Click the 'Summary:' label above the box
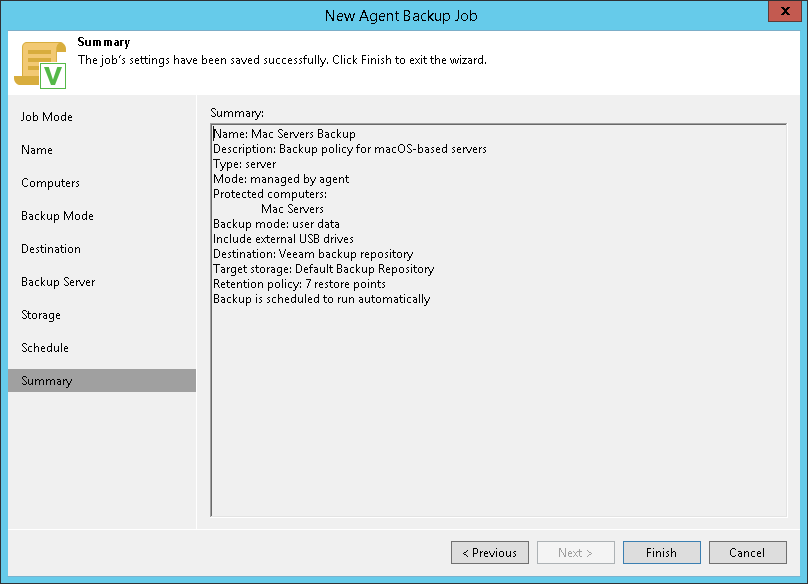Screen dimensions: 808x584 coord(237,113)
